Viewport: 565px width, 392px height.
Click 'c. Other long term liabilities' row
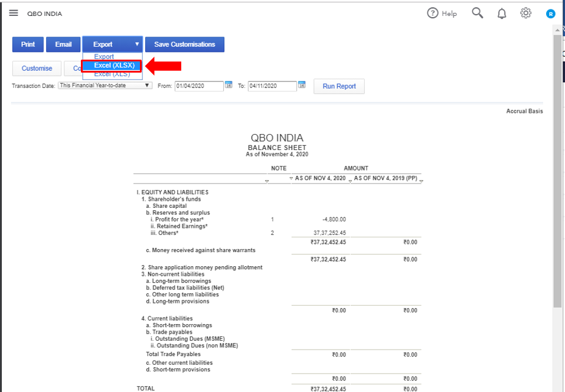point(182,295)
